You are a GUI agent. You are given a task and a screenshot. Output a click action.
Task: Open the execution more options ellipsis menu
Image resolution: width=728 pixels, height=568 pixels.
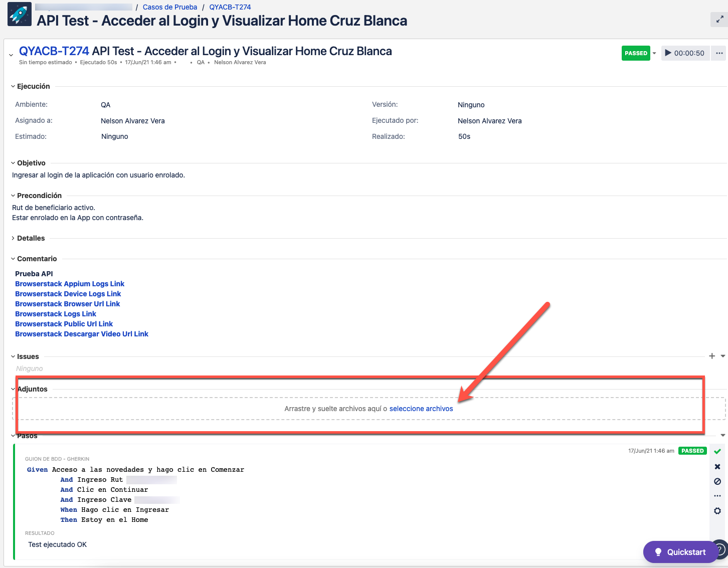[718, 53]
